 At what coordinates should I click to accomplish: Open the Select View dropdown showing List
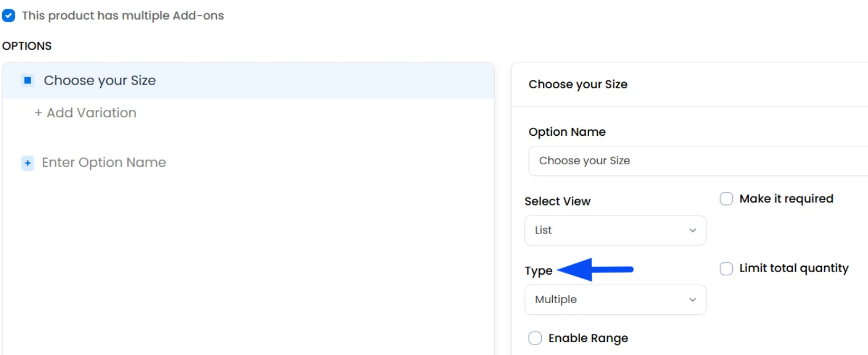615,230
